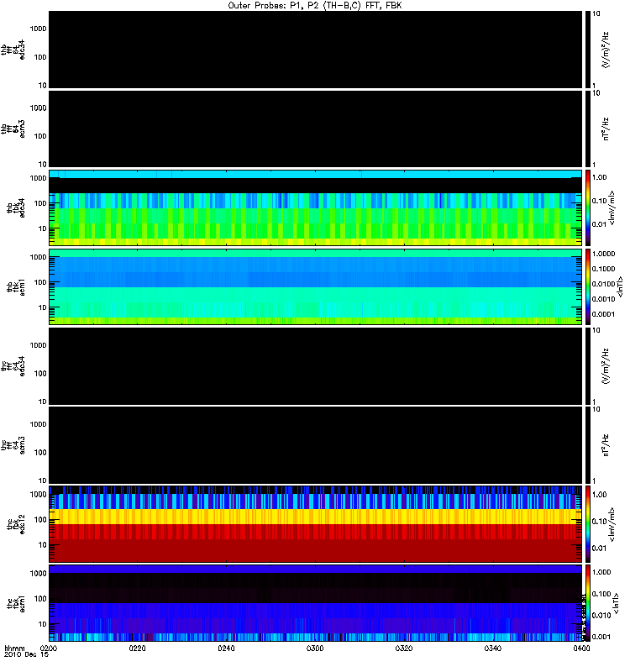Screen dimensions: 630x672
Task: Click the rainbow colorbar beside thb fbk scm1 panel
Action: pos(588,286)
